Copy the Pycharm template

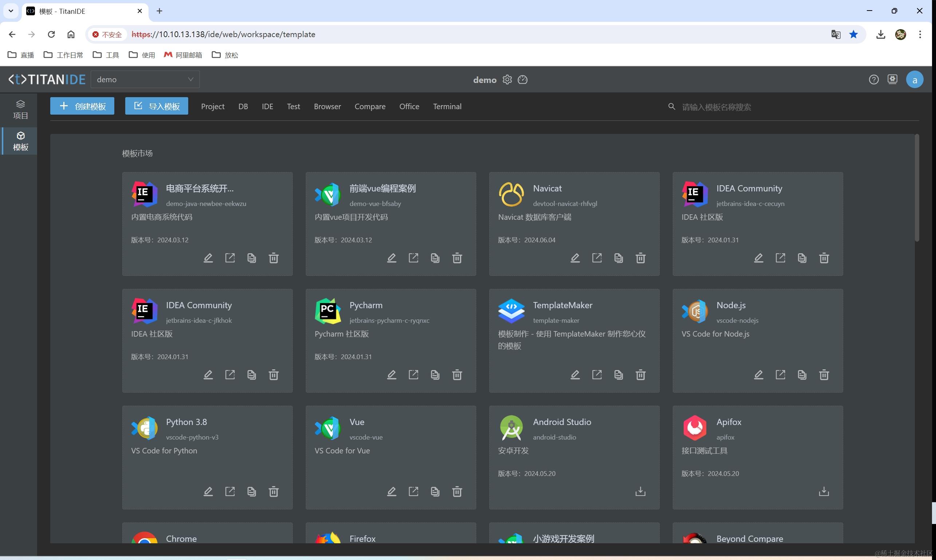(435, 375)
